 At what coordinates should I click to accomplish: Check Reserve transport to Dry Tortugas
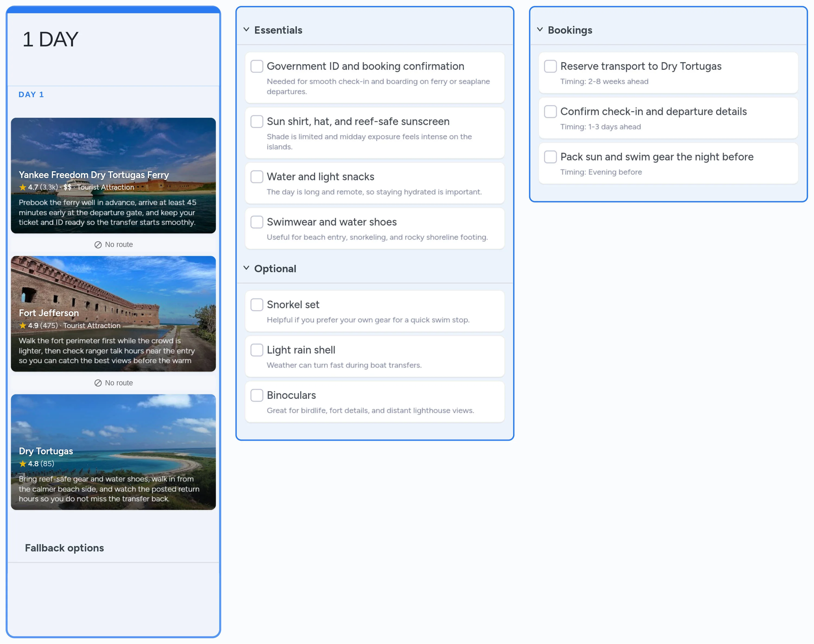[550, 66]
